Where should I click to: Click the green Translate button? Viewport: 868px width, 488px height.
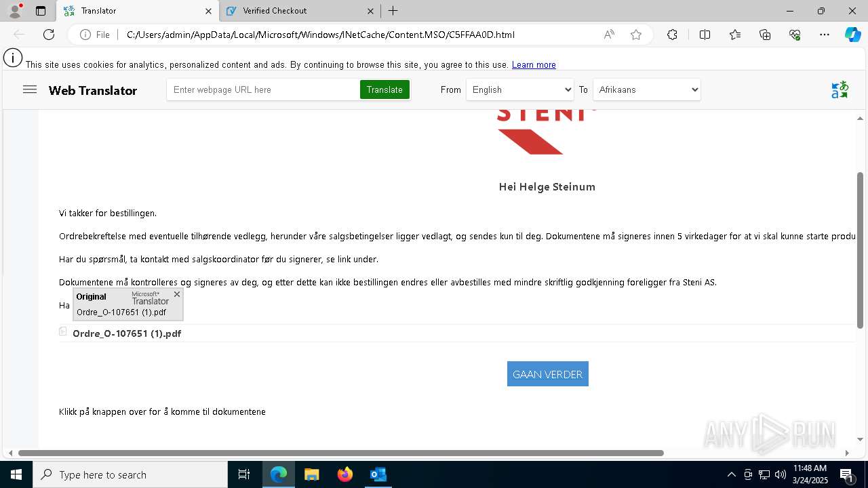(x=384, y=89)
